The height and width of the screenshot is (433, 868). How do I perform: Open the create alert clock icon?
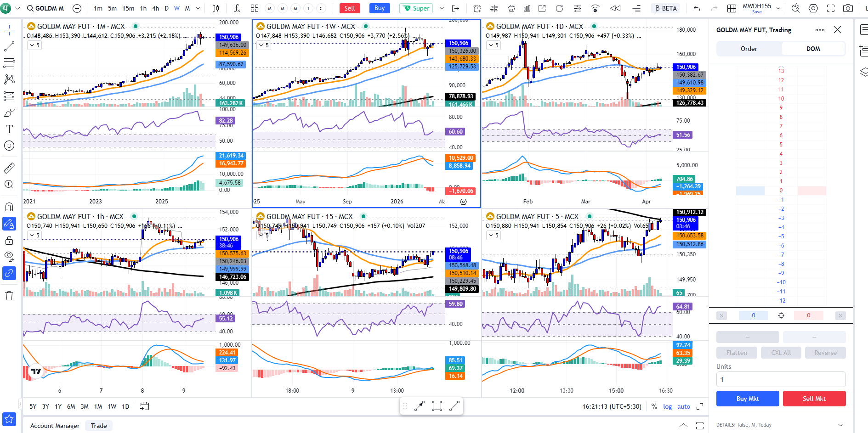click(477, 8)
